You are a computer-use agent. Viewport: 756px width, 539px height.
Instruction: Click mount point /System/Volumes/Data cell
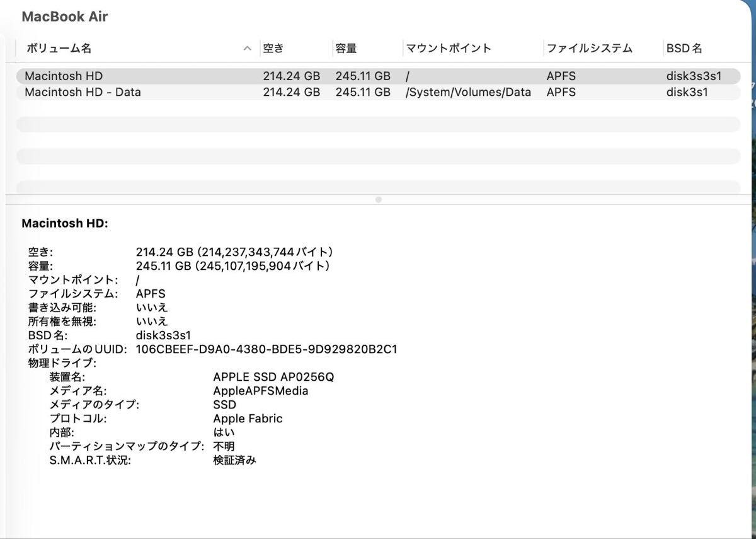tap(468, 92)
